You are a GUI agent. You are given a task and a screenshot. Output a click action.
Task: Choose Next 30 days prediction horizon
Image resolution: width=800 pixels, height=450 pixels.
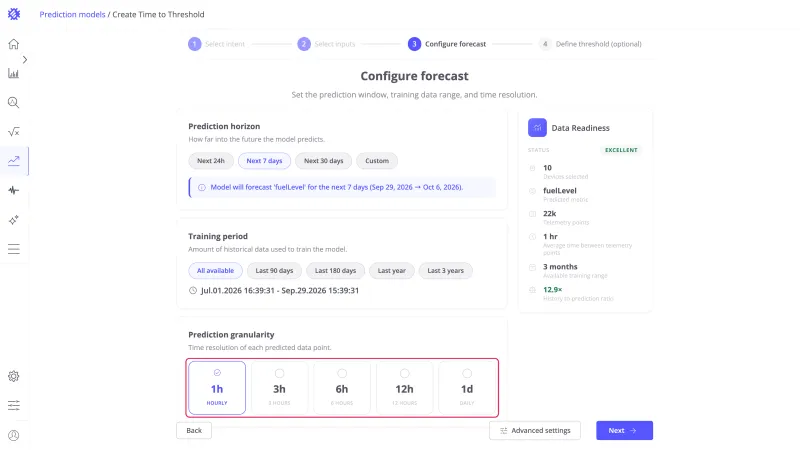(323, 161)
